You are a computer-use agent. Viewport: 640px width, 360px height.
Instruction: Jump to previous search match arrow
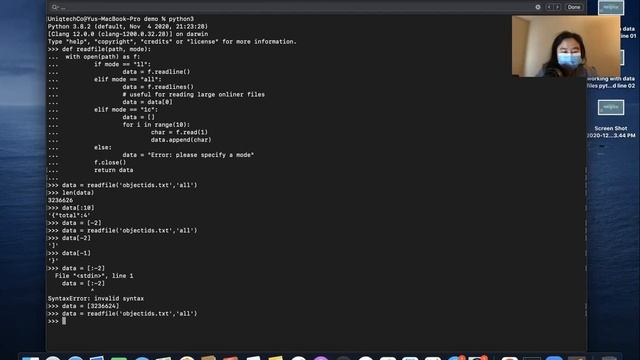549,7
